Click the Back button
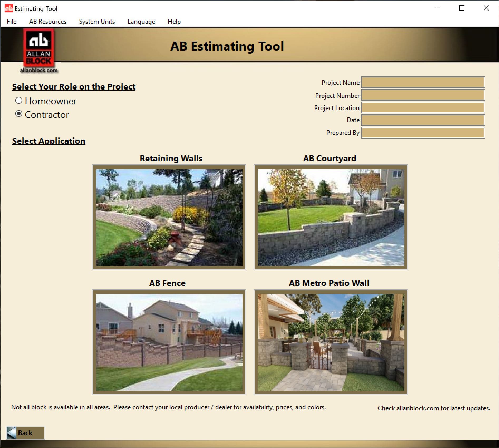This screenshot has width=499, height=448. (x=25, y=432)
